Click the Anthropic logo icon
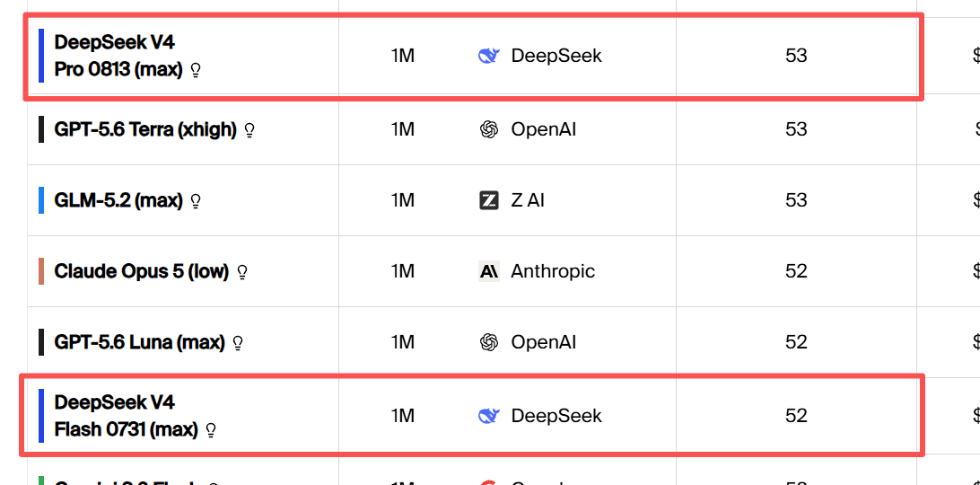The image size is (980, 485). pyautogui.click(x=489, y=271)
